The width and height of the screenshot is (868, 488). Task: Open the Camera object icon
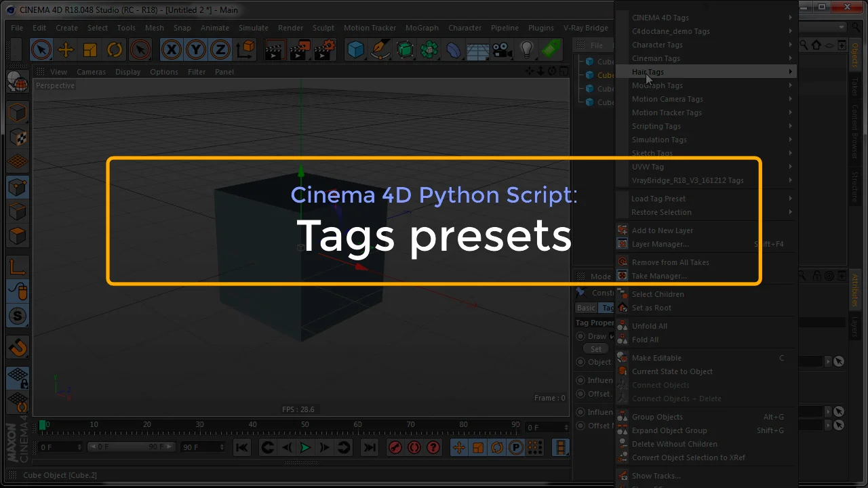pos(502,49)
